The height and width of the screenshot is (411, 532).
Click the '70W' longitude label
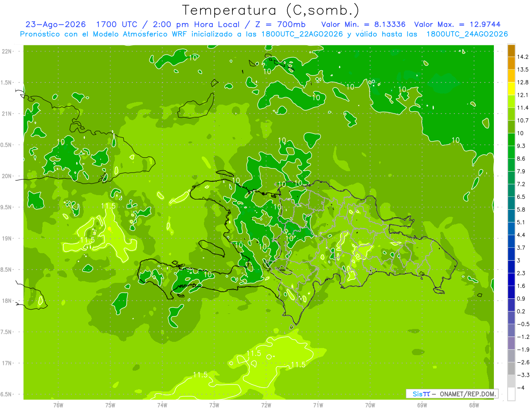[x=370, y=405]
